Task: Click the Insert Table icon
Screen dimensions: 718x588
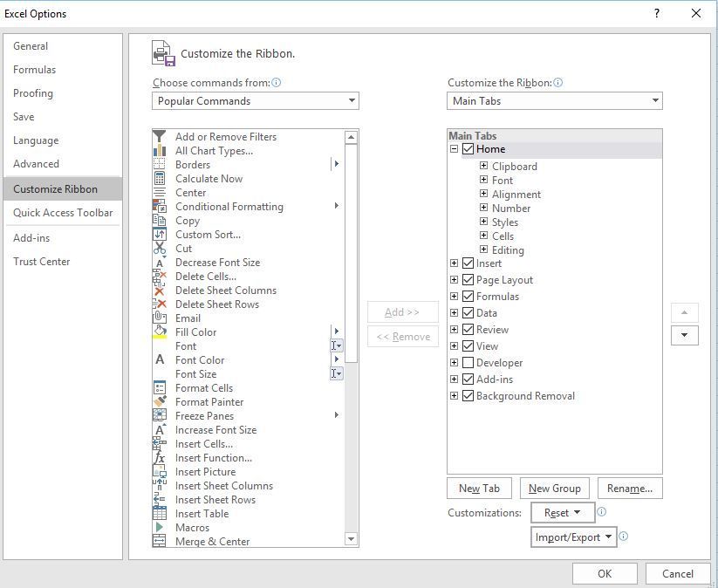Action: 160,513
